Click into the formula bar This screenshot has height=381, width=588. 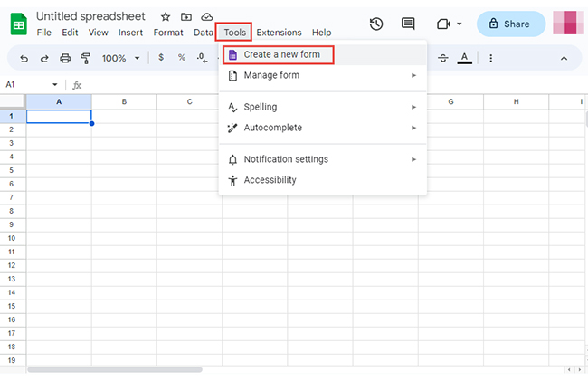334,85
